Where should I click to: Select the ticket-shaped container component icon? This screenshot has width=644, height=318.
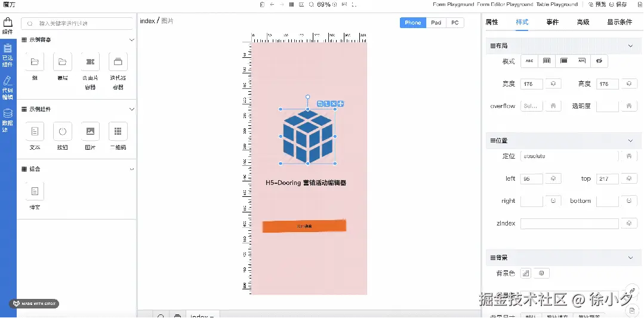[90, 62]
